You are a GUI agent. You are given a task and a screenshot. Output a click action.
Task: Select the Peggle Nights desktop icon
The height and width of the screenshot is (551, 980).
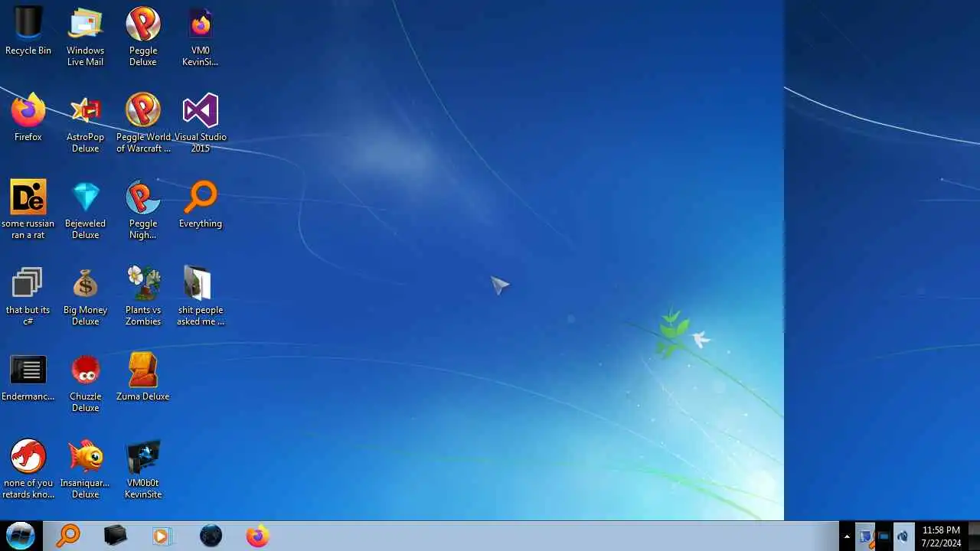click(x=143, y=210)
